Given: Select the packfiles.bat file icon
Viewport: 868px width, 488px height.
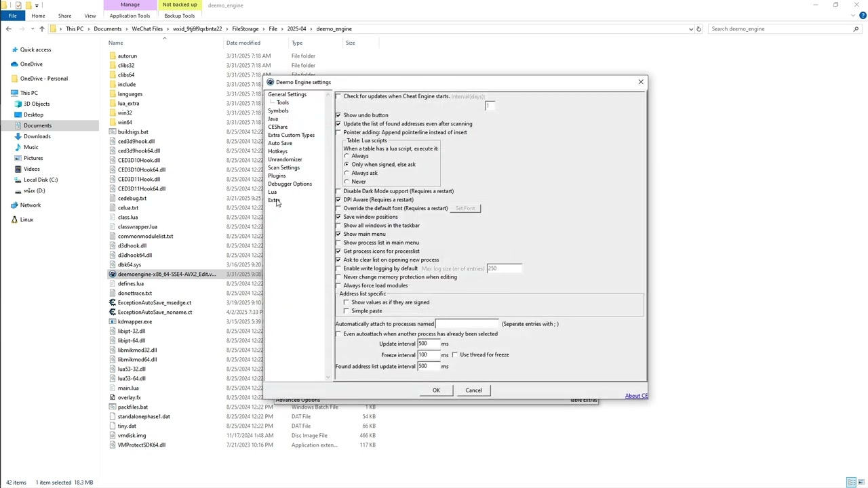Looking at the screenshot, I should [113, 407].
